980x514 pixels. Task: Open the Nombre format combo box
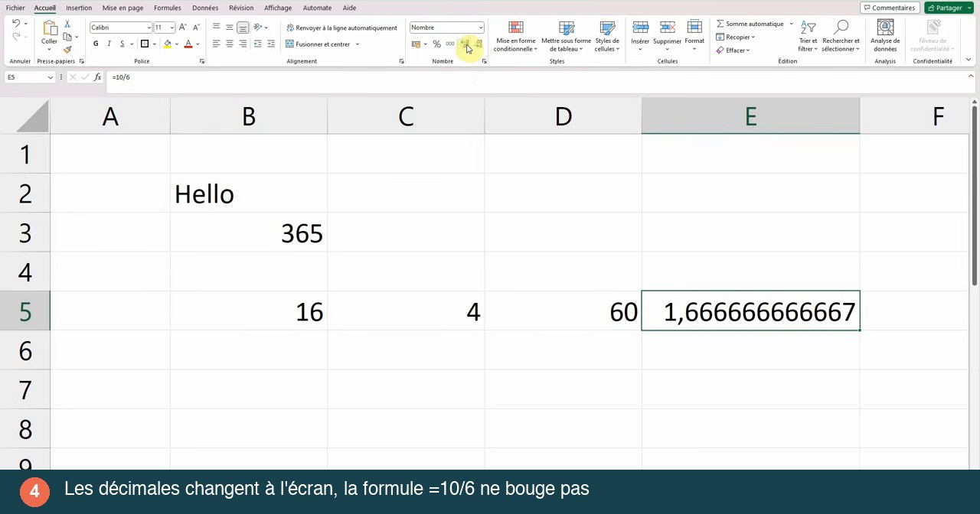[x=447, y=28]
